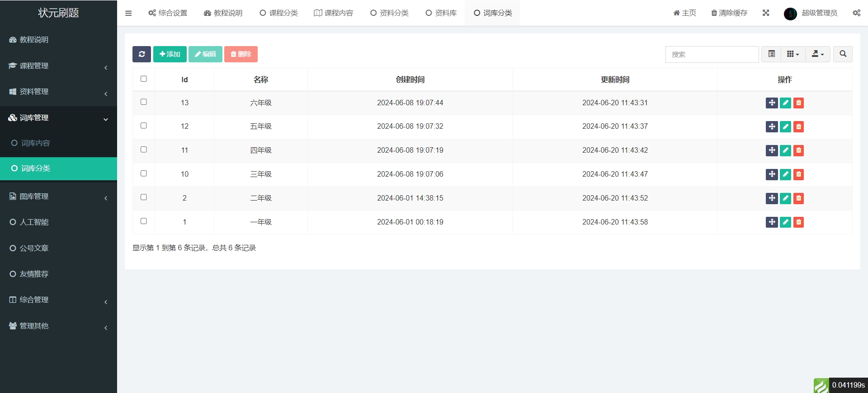This screenshot has height=393, width=868.
Task: Edit the 四年级 row
Action: click(786, 150)
